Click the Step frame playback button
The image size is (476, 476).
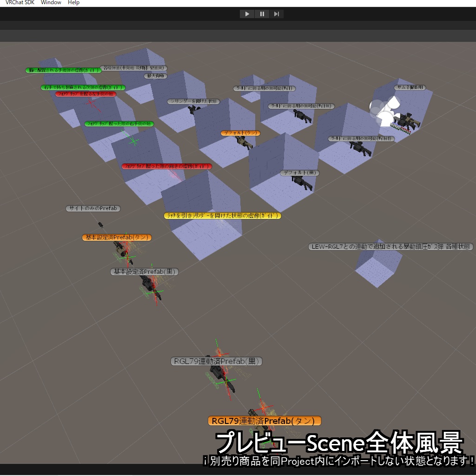click(x=276, y=13)
